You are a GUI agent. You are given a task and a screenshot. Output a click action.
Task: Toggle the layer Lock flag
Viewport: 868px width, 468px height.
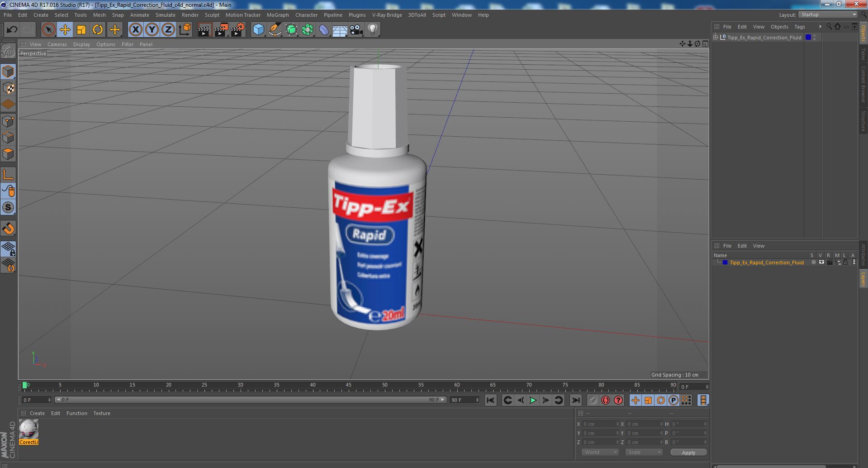click(845, 263)
